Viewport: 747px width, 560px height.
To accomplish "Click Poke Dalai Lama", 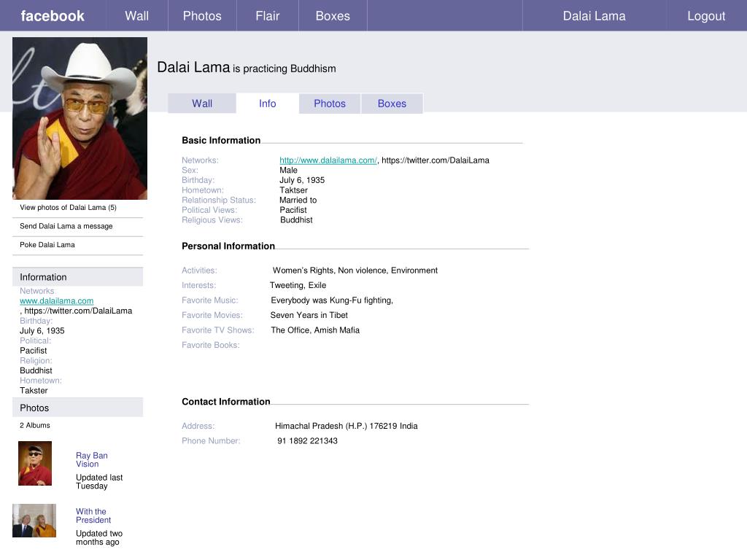I will [47, 244].
